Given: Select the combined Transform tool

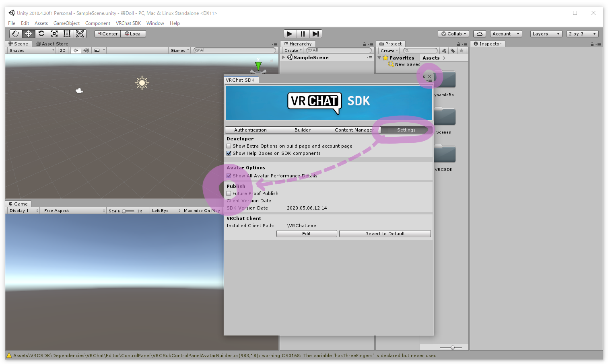Looking at the screenshot, I should [x=80, y=34].
